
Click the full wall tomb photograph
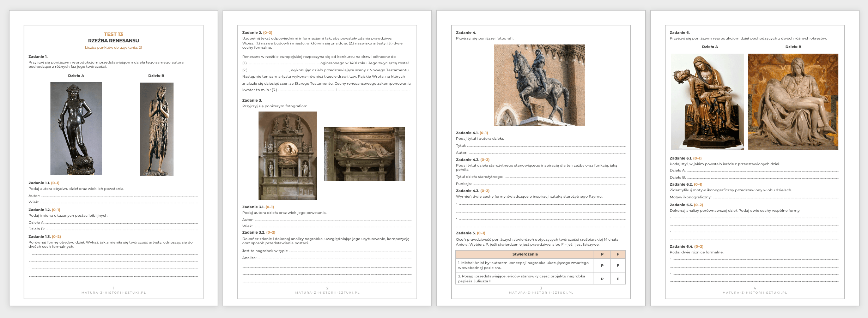(288, 156)
